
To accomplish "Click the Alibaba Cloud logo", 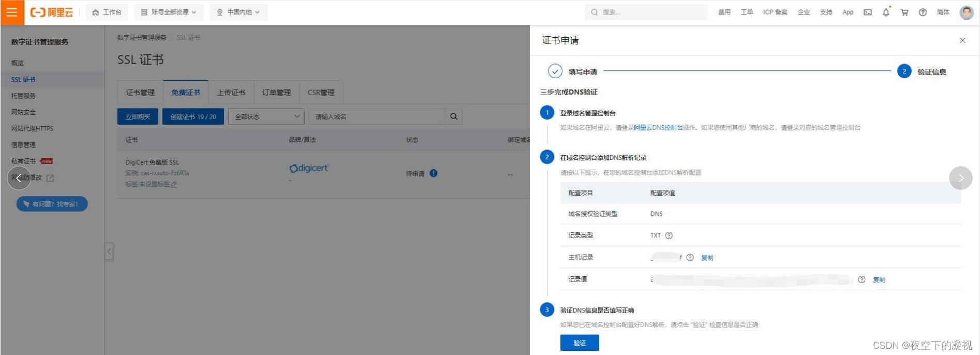I will tap(51, 12).
